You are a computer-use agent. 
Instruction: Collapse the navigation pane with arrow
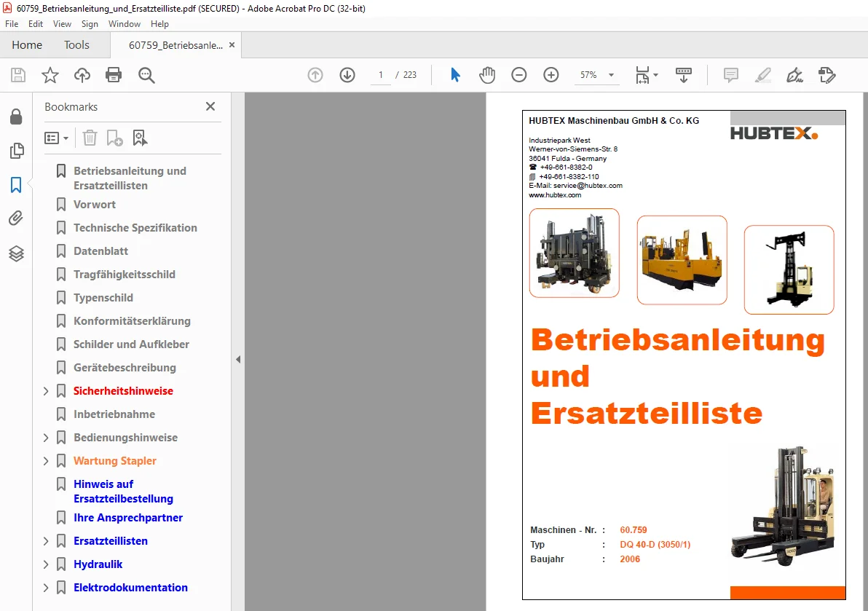tap(238, 359)
